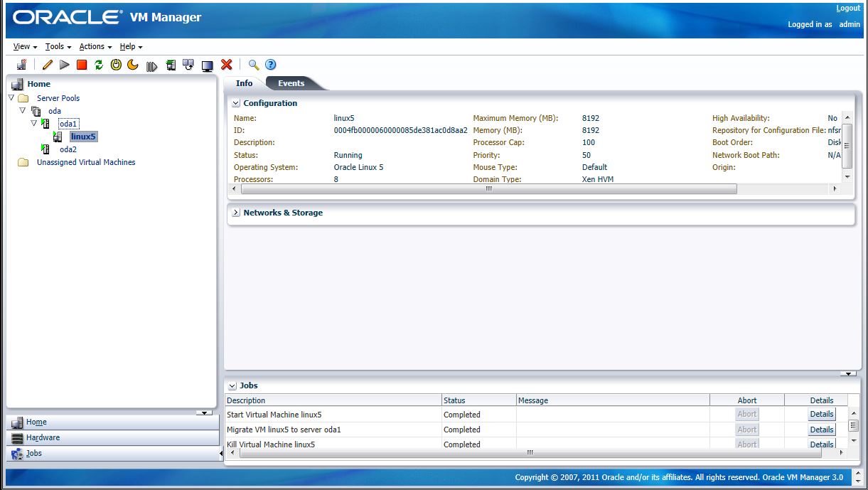Click Abort for Kill Virtual Machine linux5 job
The height and width of the screenshot is (490, 868).
[x=746, y=444]
